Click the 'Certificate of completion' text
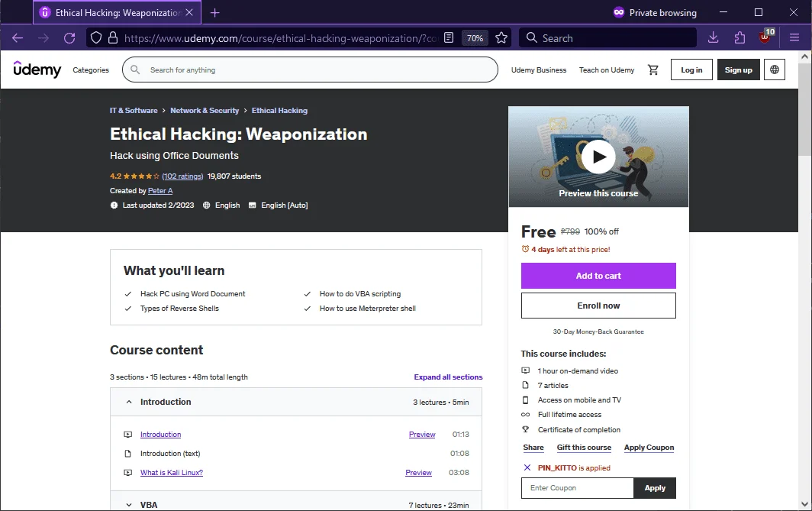812x511 pixels. click(579, 429)
